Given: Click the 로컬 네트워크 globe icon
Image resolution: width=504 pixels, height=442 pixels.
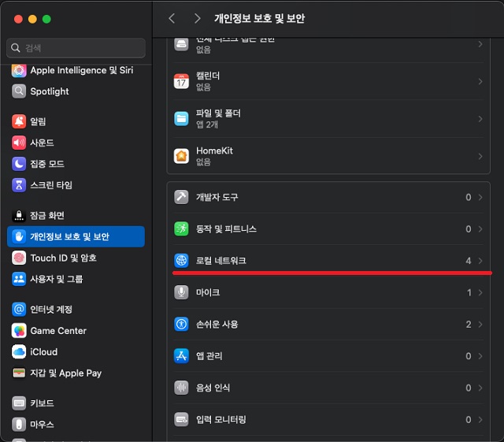Looking at the screenshot, I should coord(181,261).
